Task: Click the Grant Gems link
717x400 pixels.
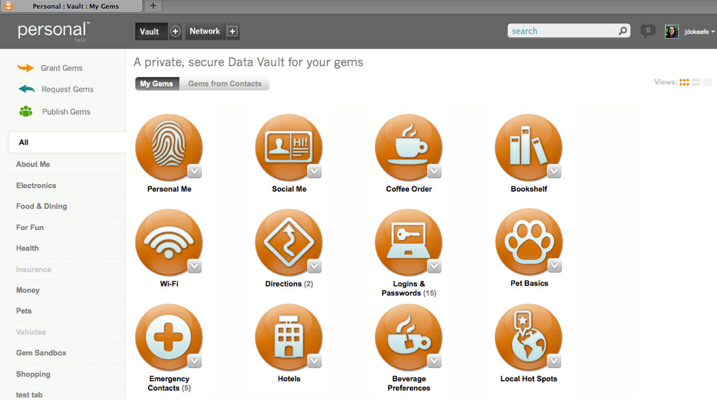Action: [x=61, y=68]
